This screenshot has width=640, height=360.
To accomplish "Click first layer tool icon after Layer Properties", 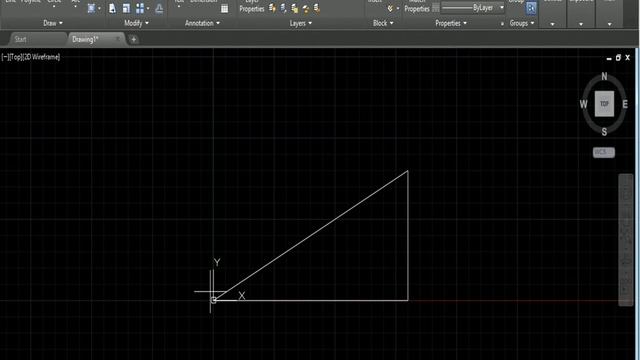I will [272, 8].
